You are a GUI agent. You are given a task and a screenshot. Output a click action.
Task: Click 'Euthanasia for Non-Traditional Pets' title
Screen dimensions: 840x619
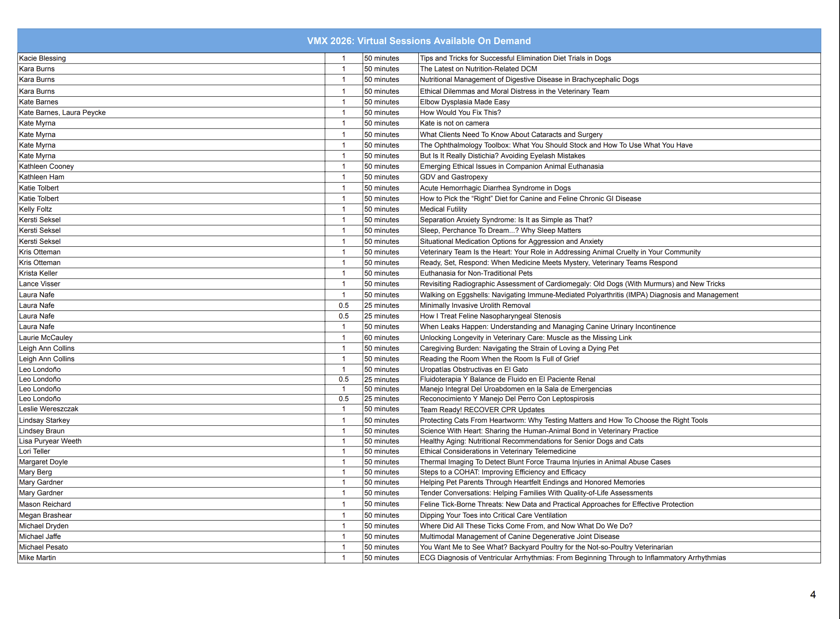point(476,273)
